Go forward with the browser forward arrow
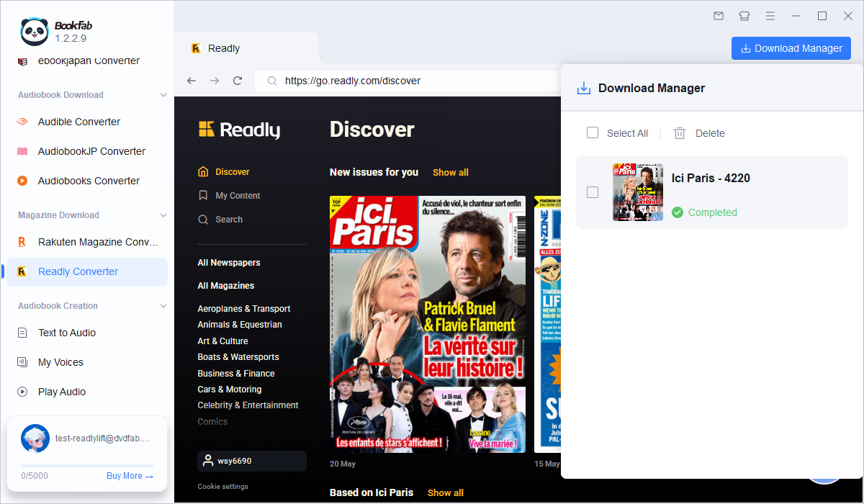This screenshot has height=504, width=864. (215, 81)
